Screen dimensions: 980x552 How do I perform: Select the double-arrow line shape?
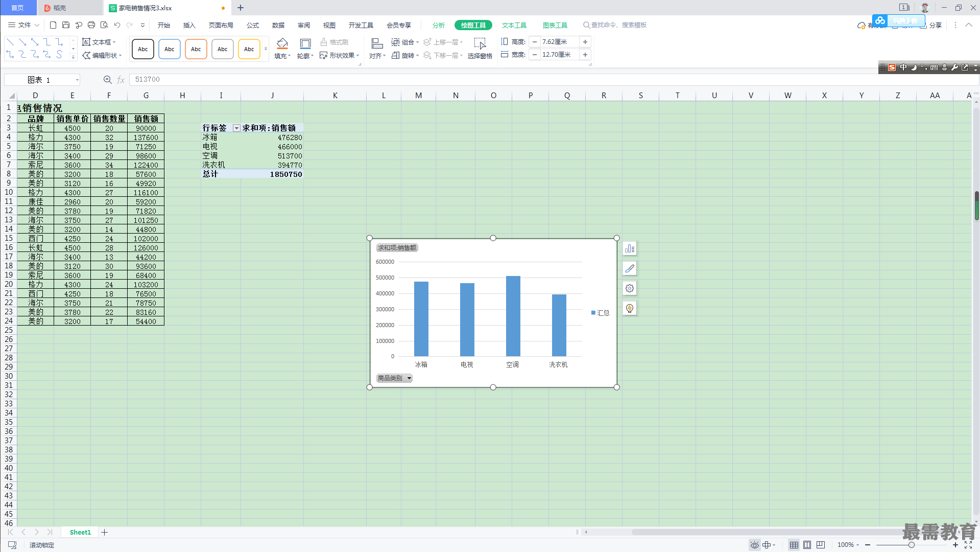[35, 42]
